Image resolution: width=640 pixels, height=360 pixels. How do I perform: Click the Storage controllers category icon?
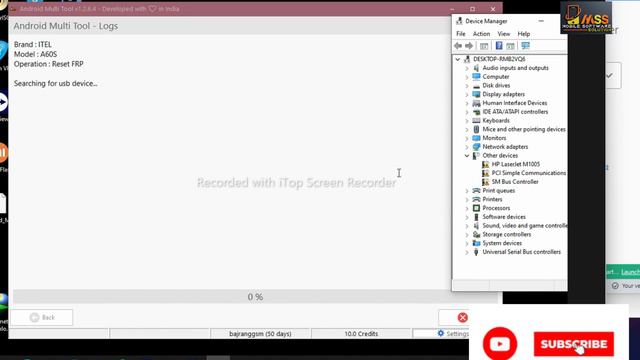click(476, 234)
